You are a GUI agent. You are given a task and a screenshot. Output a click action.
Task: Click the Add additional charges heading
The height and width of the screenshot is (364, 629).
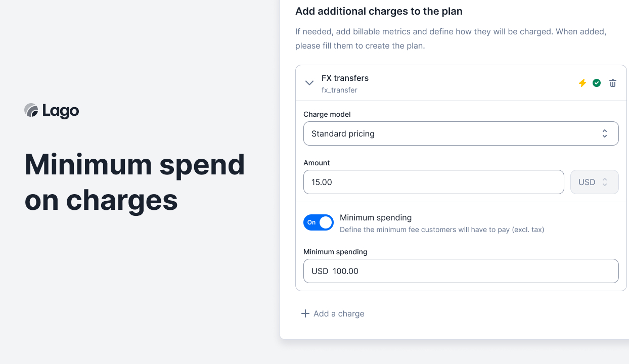point(379,11)
